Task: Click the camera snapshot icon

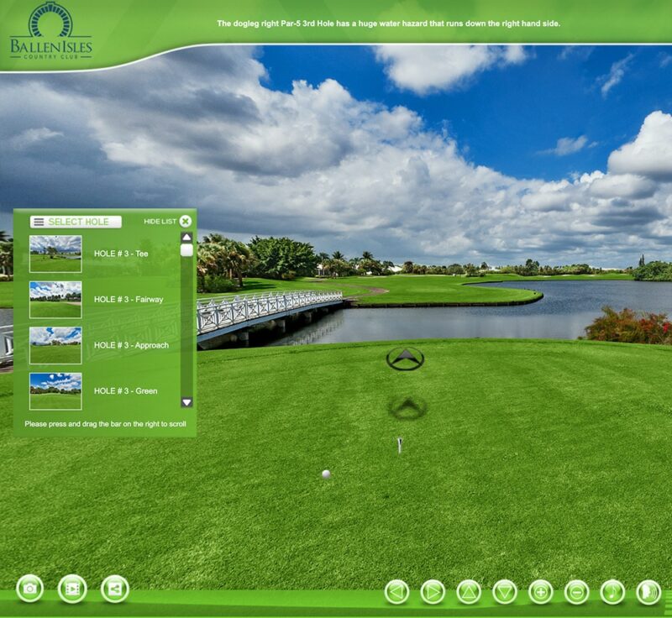Action: tap(31, 588)
